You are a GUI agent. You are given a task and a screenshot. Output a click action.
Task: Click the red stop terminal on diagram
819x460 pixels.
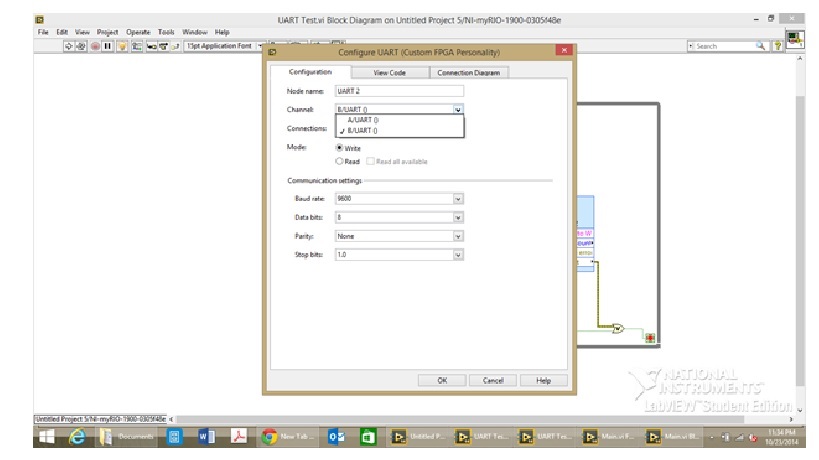point(650,338)
